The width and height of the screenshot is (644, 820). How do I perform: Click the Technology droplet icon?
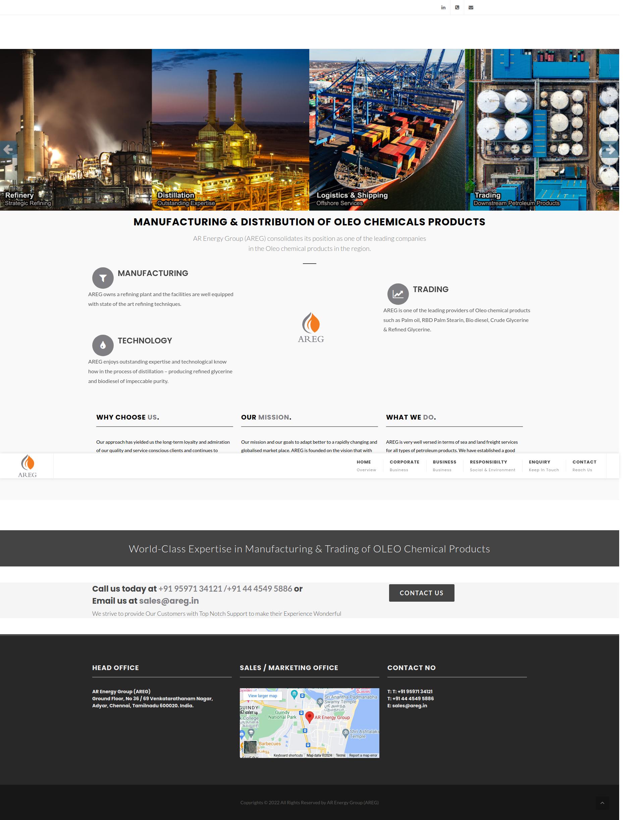point(103,345)
